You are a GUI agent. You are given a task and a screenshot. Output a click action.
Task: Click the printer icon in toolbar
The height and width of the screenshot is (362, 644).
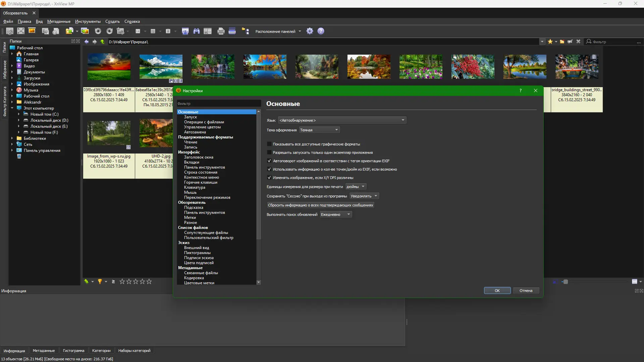click(221, 31)
